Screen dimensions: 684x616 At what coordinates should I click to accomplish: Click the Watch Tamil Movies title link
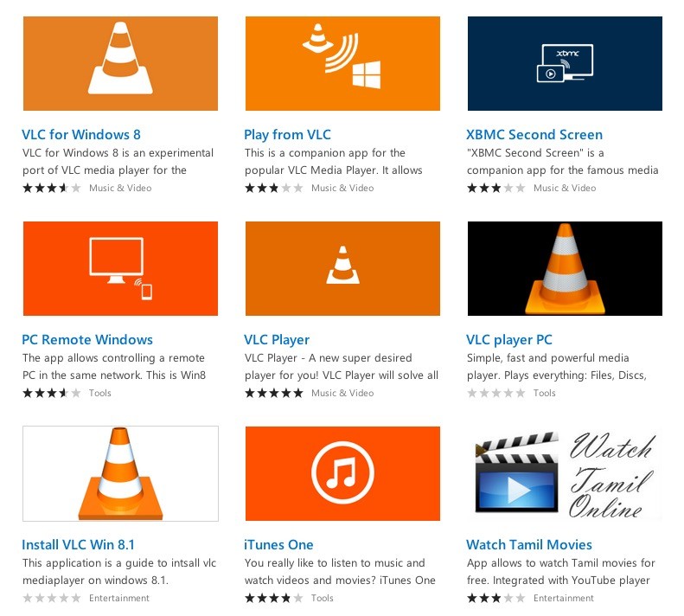529,545
